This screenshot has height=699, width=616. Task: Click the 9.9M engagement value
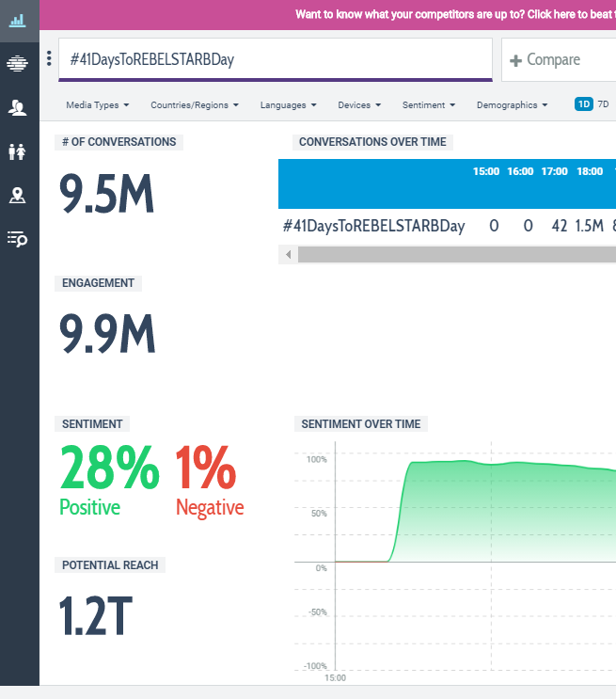point(107,333)
